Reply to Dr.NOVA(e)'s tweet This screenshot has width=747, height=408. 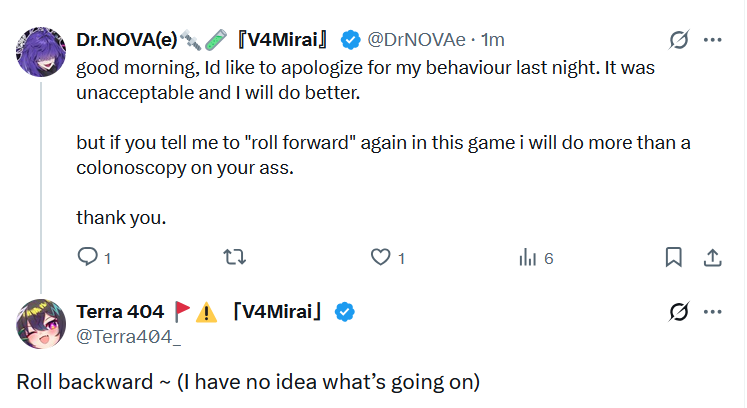tap(89, 257)
